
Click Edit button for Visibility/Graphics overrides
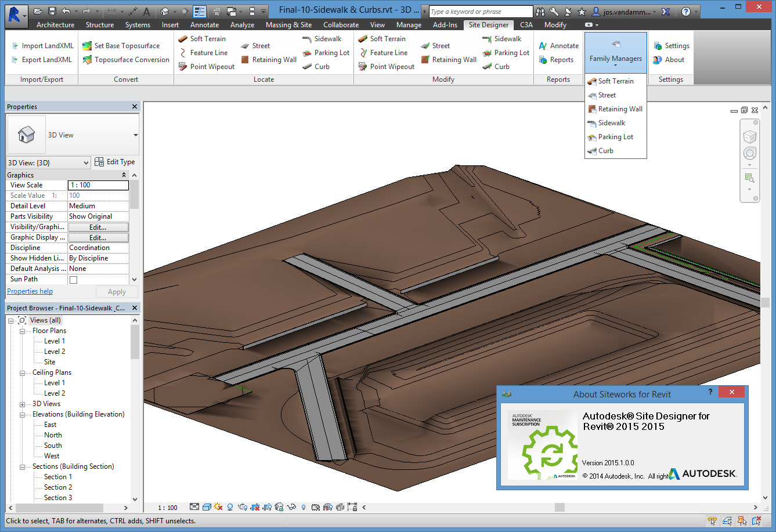pos(98,227)
